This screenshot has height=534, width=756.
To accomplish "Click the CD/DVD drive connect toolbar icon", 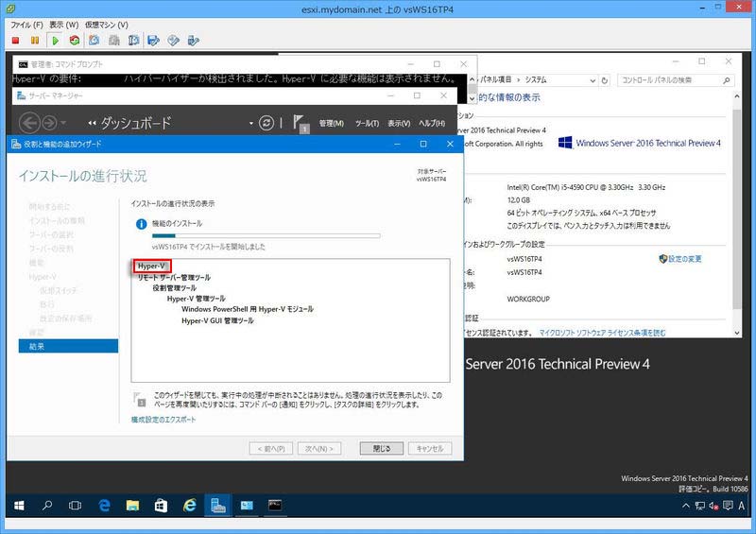I will tap(173, 41).
